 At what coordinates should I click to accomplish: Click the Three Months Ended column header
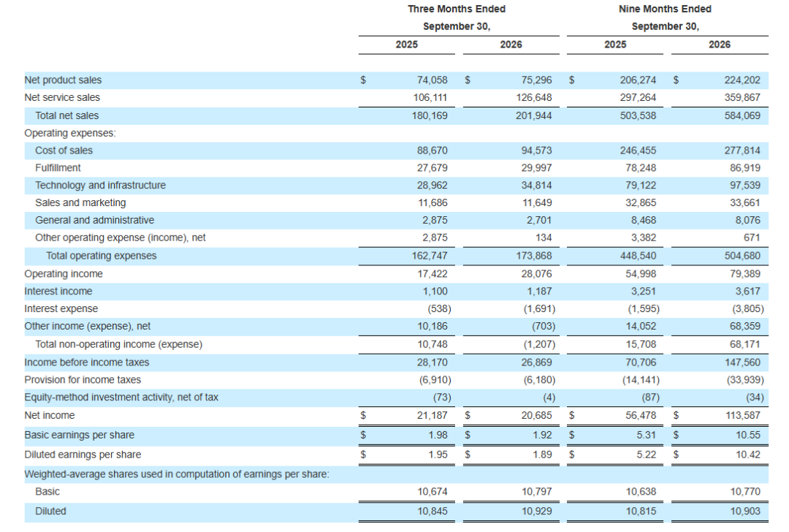click(457, 9)
